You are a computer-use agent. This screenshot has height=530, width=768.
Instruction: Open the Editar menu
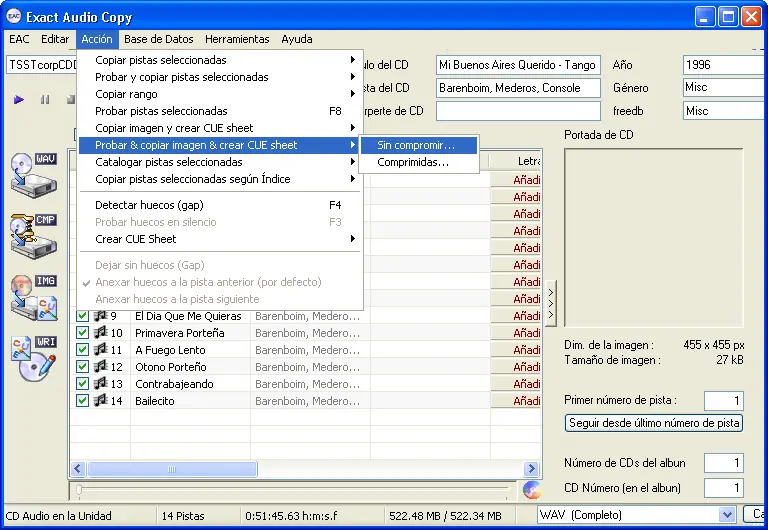click(55, 39)
